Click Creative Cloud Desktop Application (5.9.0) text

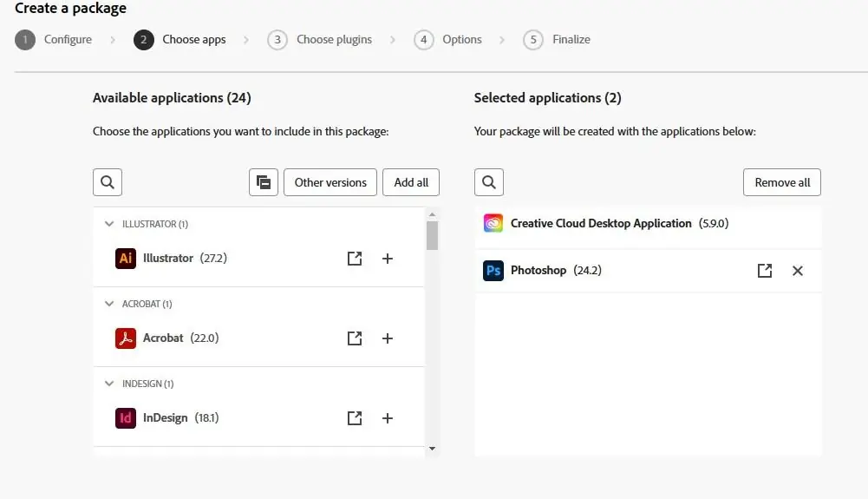(x=619, y=223)
